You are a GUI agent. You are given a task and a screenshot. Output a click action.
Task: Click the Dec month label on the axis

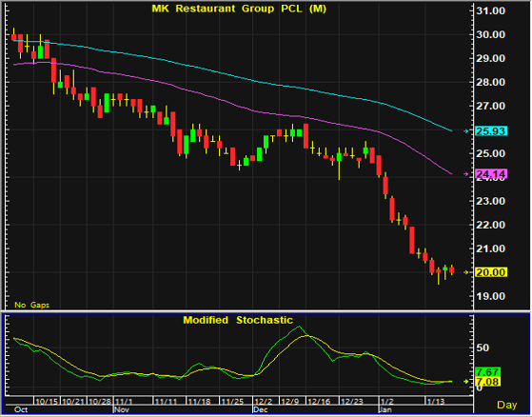point(260,409)
